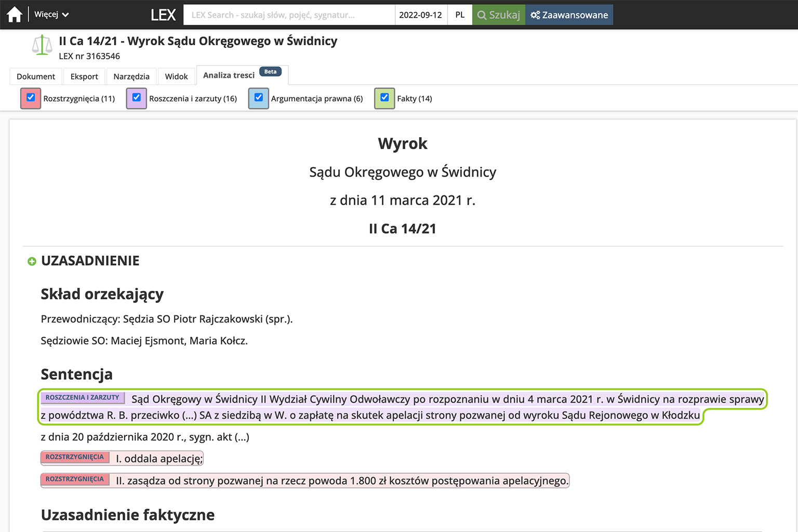This screenshot has height=532, width=798.
Task: Click into the LEX Search input field
Action: tap(289, 15)
